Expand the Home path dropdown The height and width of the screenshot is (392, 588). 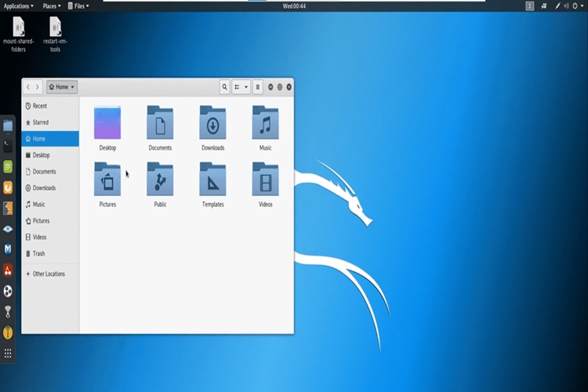62,87
